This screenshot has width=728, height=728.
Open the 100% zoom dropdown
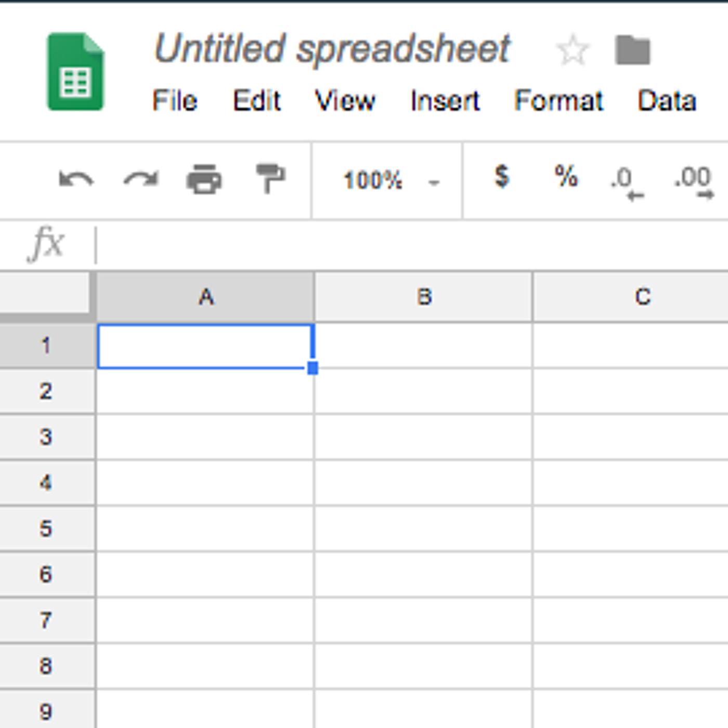pyautogui.click(x=390, y=181)
